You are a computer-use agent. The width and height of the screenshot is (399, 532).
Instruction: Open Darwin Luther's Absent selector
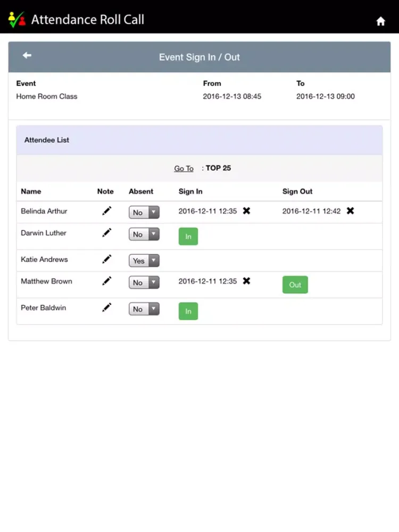pos(144,234)
